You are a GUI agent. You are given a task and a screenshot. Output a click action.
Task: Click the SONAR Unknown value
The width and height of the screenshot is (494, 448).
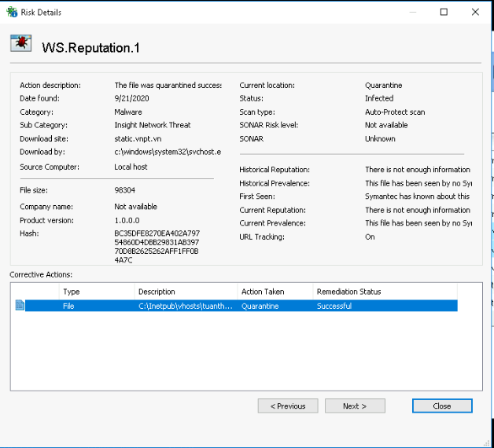click(380, 139)
